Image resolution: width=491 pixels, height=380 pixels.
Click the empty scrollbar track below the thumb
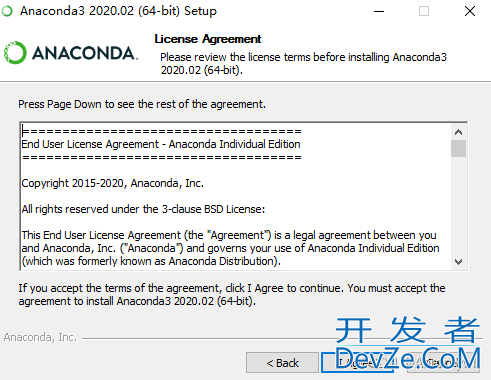pyautogui.click(x=458, y=205)
